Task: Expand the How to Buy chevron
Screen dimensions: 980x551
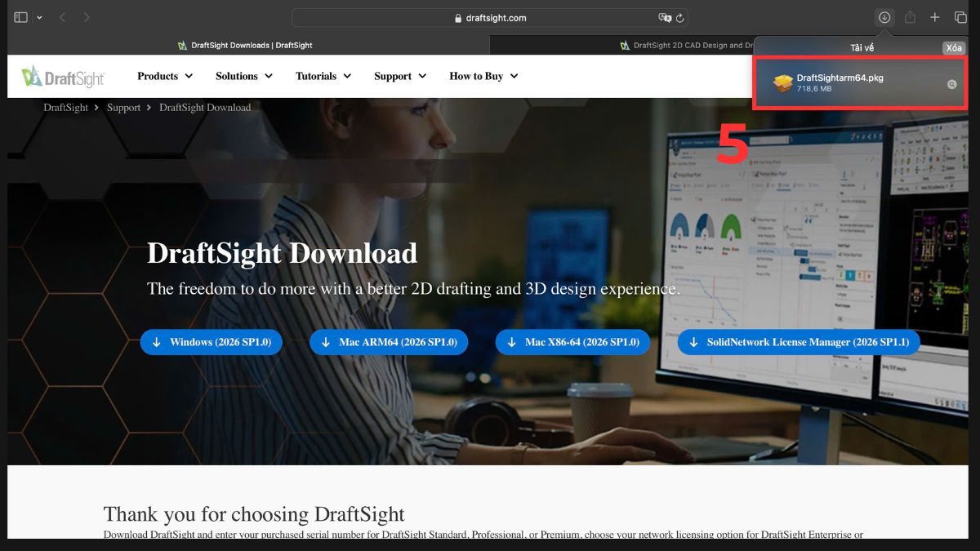Action: (514, 76)
